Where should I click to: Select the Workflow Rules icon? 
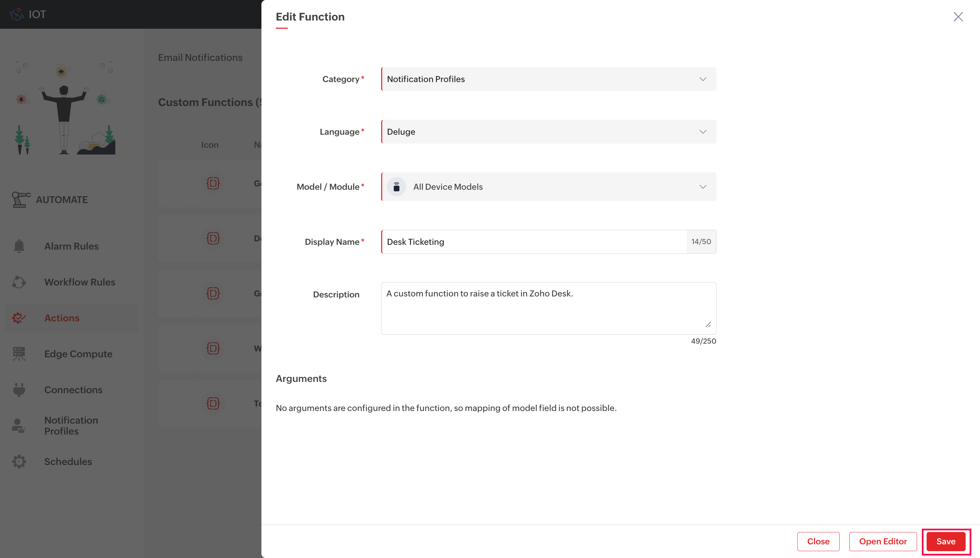tap(19, 282)
